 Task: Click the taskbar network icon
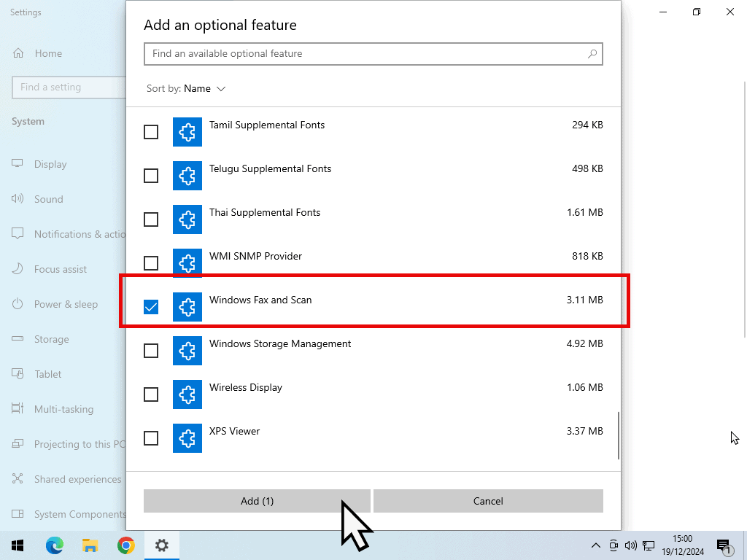pos(649,545)
